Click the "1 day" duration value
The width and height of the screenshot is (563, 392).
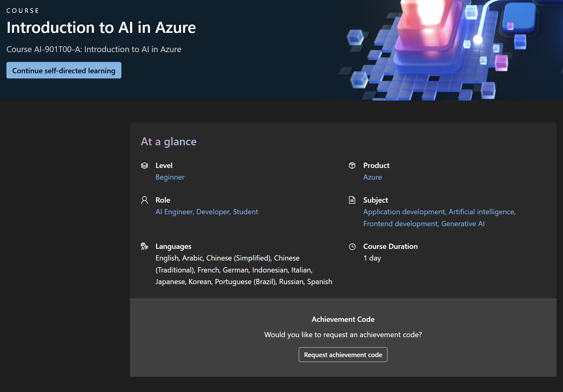pyautogui.click(x=372, y=258)
